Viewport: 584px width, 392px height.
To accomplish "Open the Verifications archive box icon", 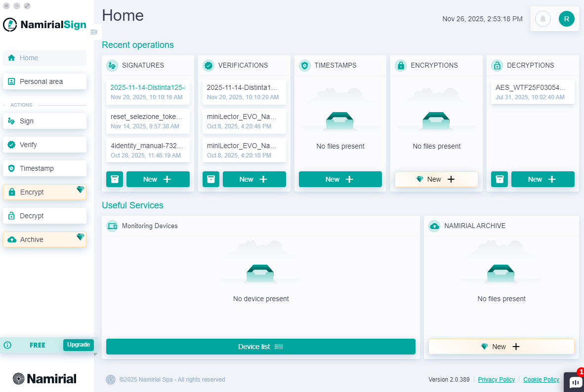I will point(211,179).
